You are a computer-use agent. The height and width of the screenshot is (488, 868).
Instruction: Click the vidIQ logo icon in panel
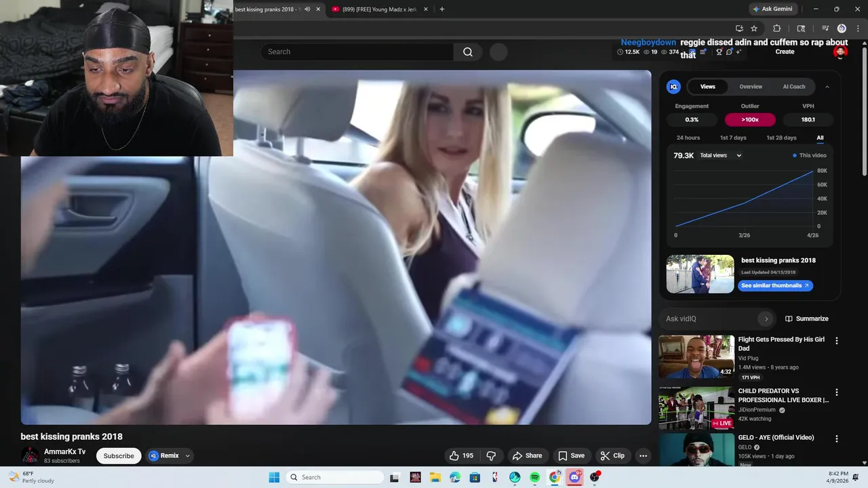coord(673,87)
